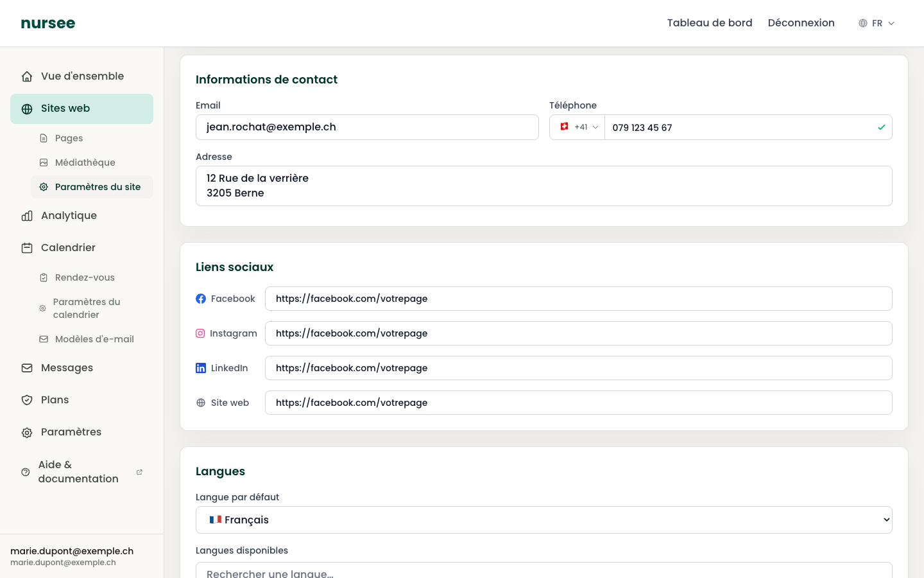Open Messages section
The width and height of the screenshot is (924, 578).
82,368
